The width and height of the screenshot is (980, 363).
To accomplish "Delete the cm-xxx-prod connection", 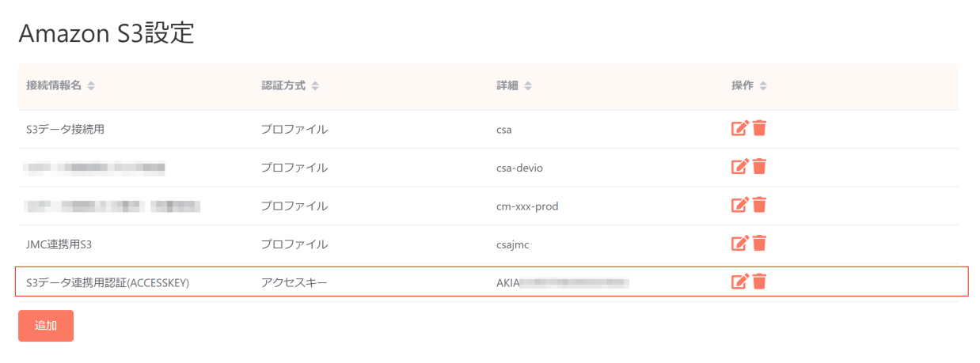I will pyautogui.click(x=759, y=205).
